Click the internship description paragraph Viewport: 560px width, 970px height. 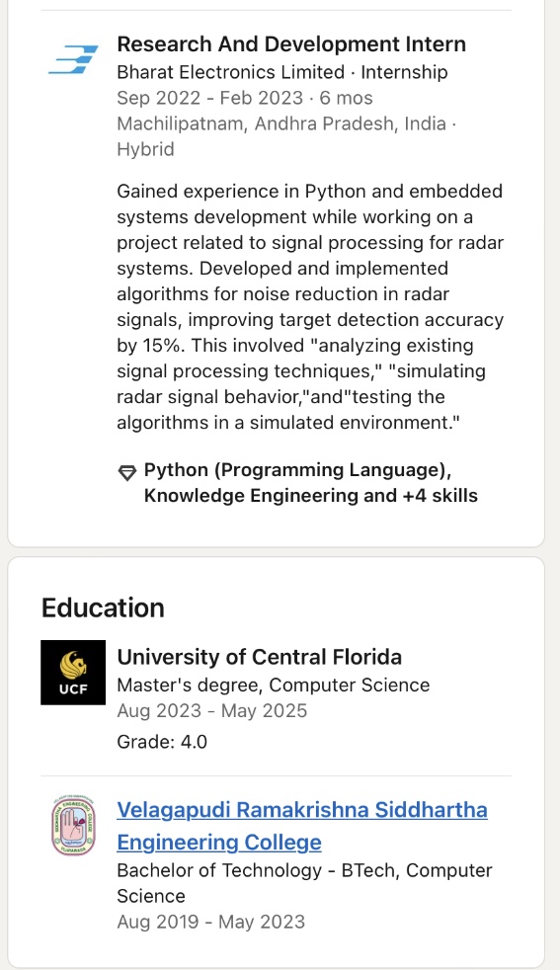[x=310, y=307]
